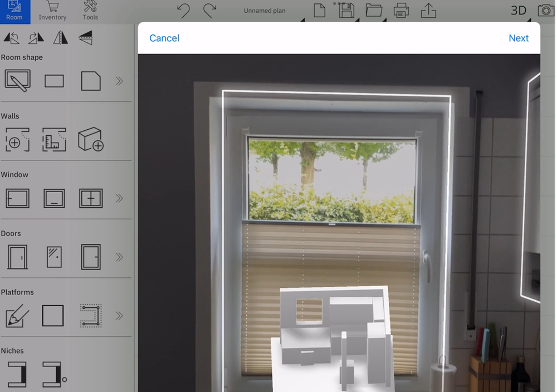The height and width of the screenshot is (392, 557).
Task: Insert the standard framed door
Action: [x=17, y=257]
